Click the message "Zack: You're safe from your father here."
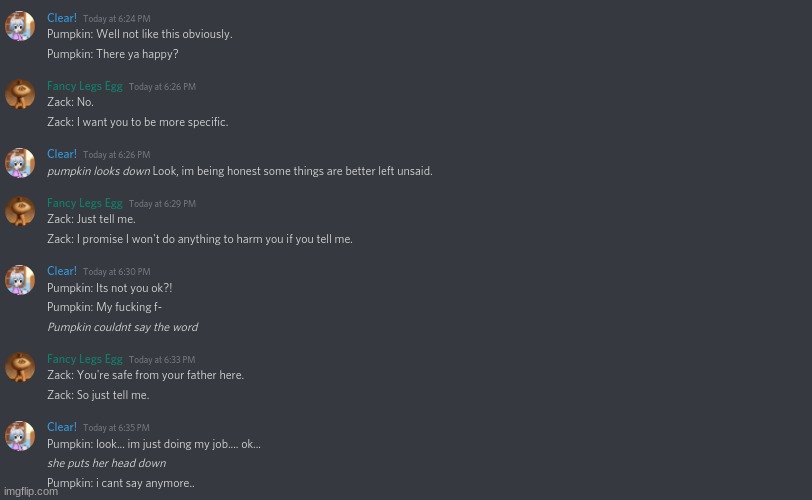The height and width of the screenshot is (500, 812). click(x=145, y=375)
